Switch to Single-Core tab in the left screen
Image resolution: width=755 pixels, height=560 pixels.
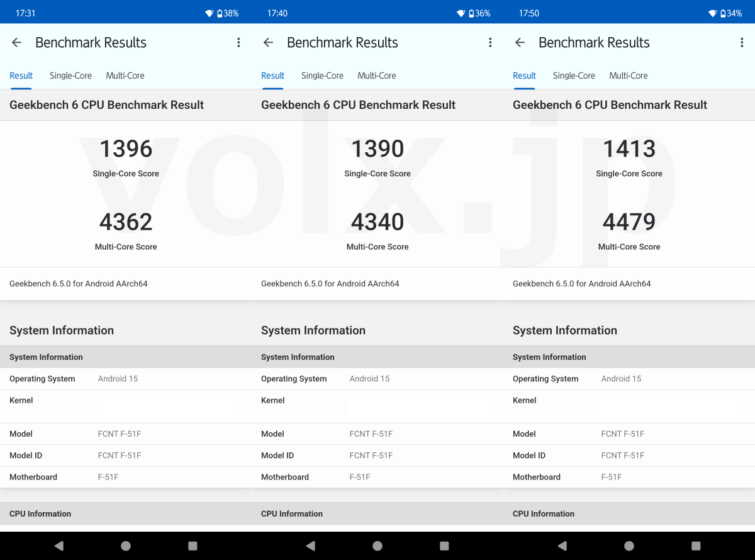pyautogui.click(x=70, y=76)
